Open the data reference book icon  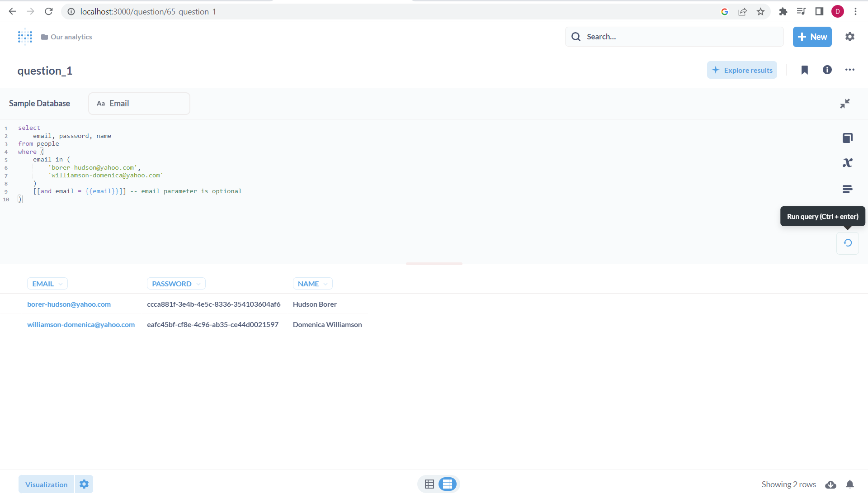[848, 138]
